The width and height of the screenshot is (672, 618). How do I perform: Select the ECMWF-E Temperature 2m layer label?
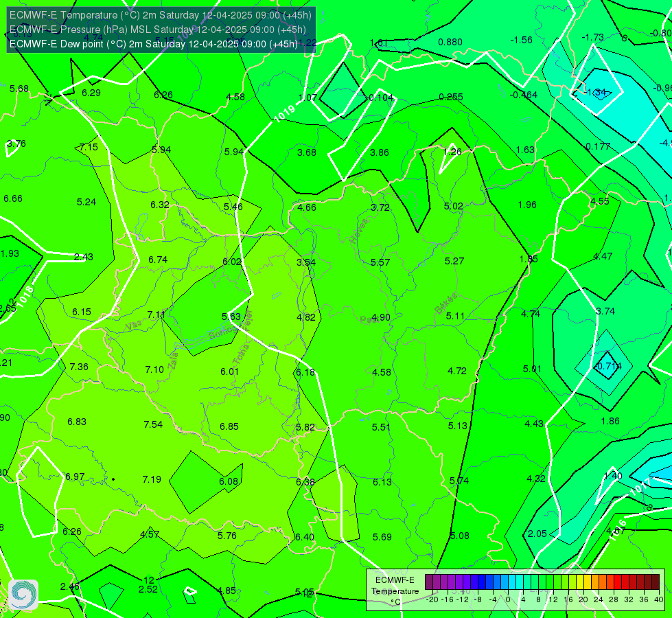click(x=161, y=15)
